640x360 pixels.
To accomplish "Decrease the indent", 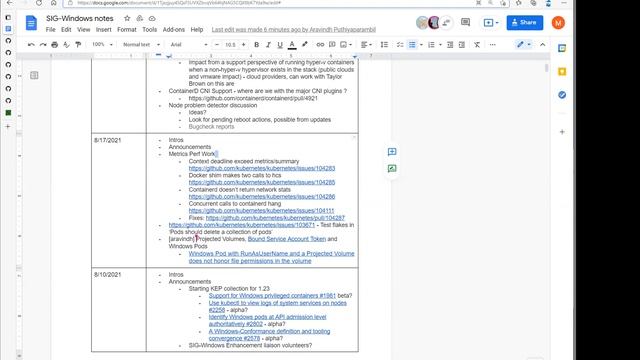I will click(450, 44).
